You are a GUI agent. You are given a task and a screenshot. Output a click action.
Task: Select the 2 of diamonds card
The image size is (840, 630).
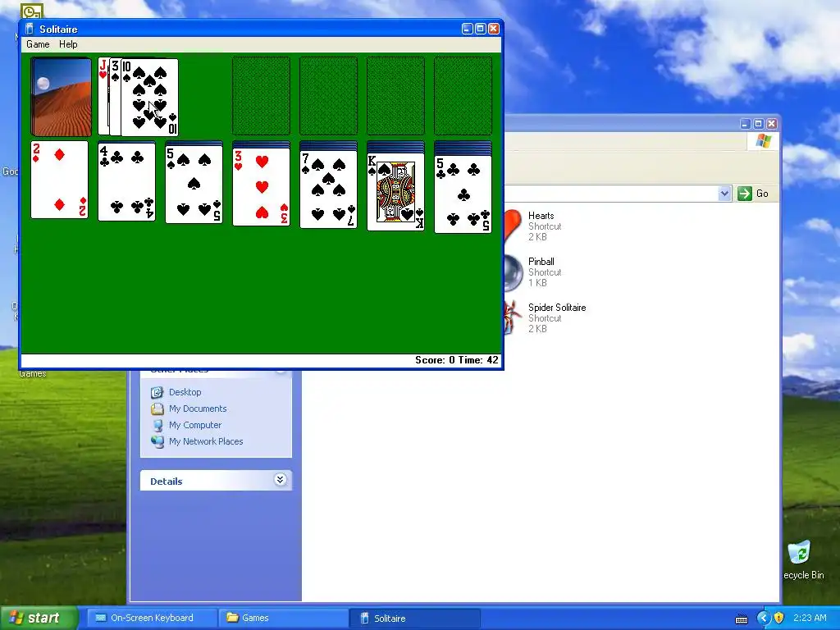point(59,180)
